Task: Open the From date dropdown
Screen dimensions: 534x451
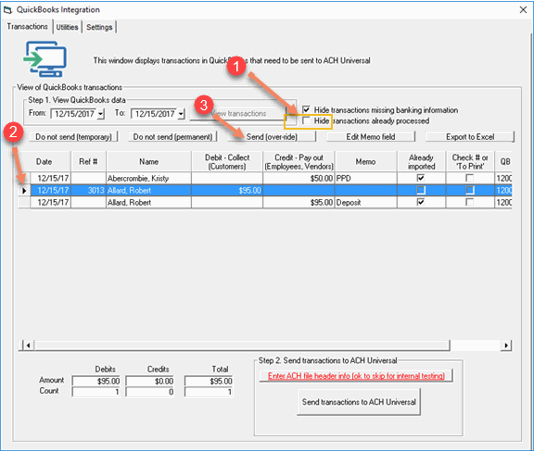Action: [x=100, y=114]
